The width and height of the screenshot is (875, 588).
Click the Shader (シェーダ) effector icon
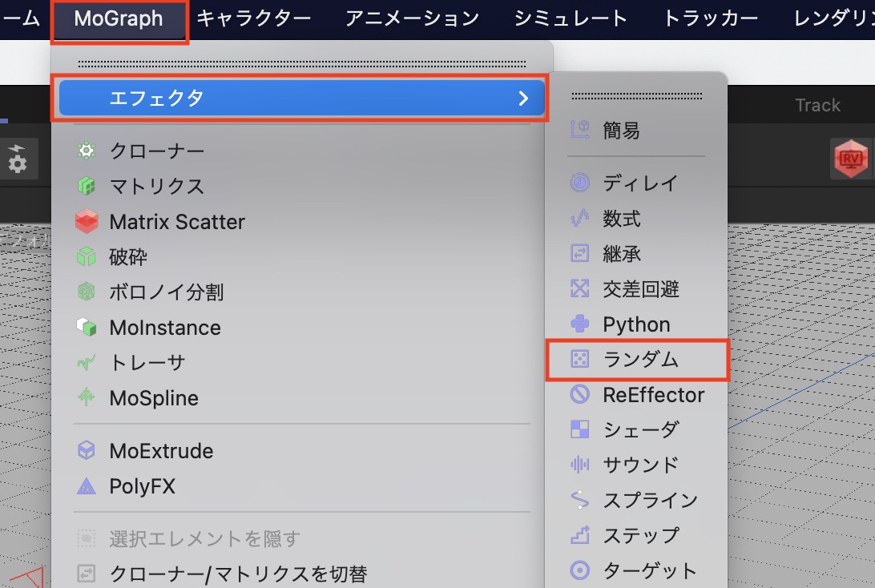click(579, 430)
